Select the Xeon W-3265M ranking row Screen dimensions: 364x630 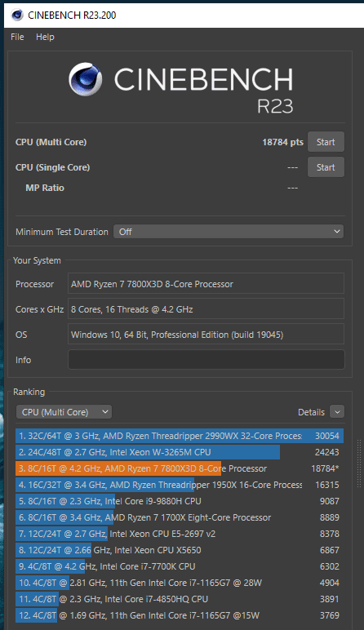coord(180,452)
